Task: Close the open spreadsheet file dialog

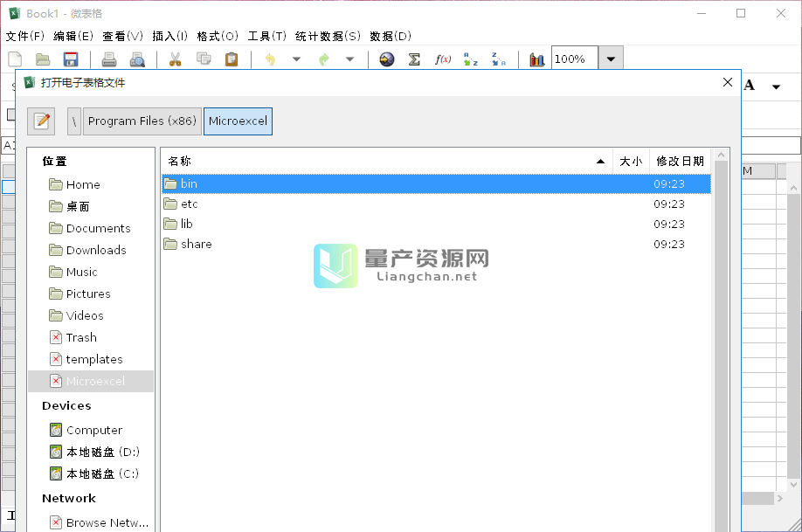Action: [728, 82]
